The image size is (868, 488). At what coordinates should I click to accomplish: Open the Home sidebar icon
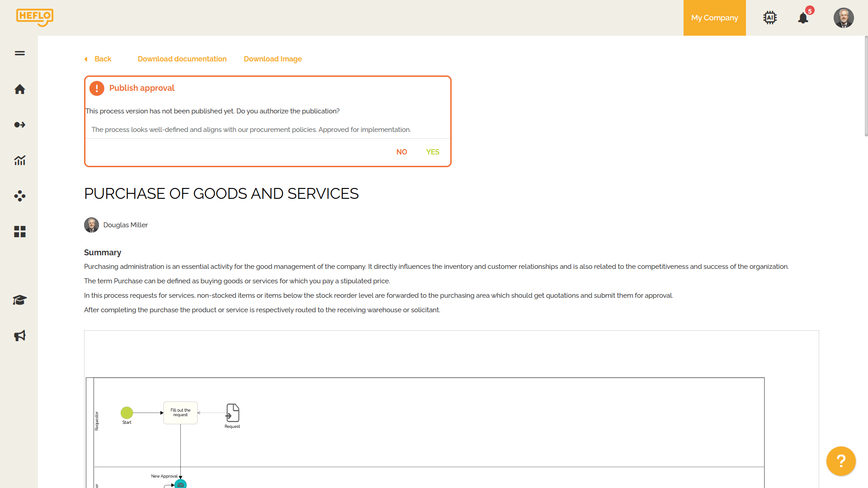[19, 89]
